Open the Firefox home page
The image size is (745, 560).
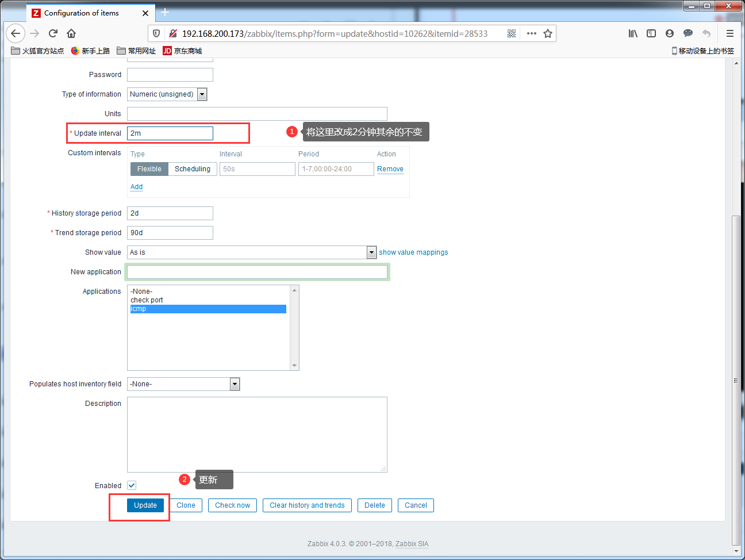tap(71, 33)
